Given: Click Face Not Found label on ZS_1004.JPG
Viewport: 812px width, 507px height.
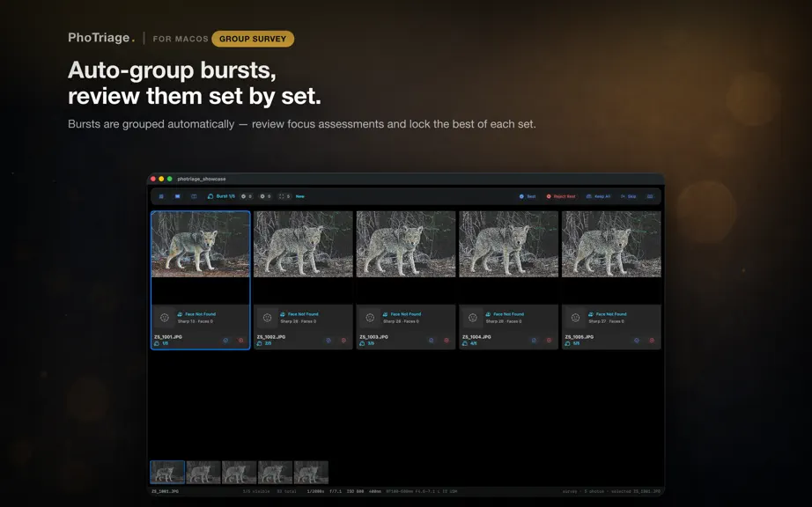Looking at the screenshot, I should click(x=508, y=314).
